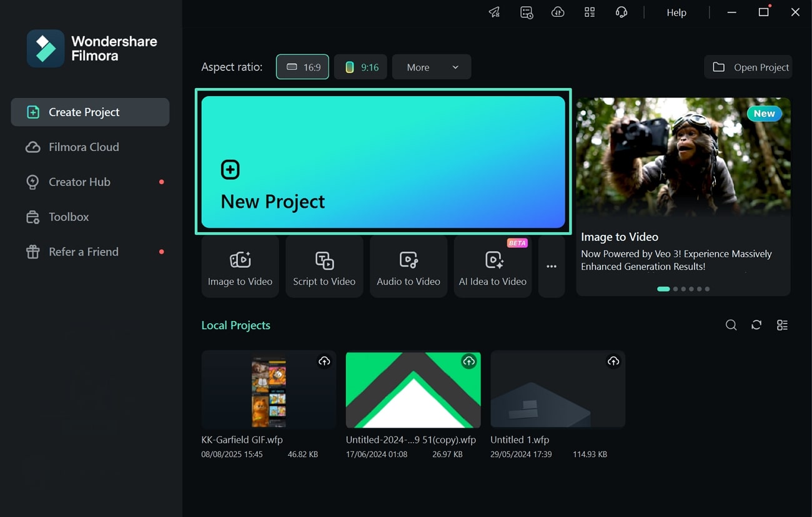Viewport: 812px width, 517px height.
Task: Search local projects with magnifier icon
Action: (731, 325)
